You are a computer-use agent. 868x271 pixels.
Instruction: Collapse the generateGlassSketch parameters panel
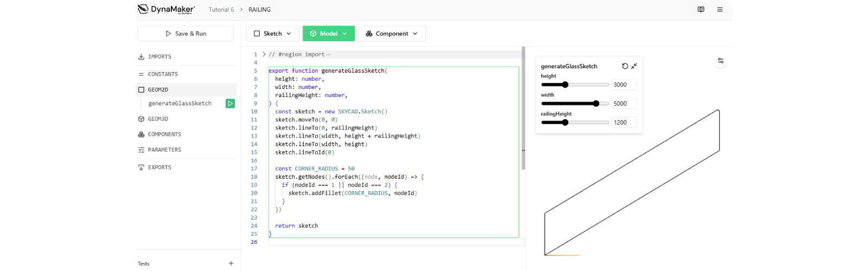point(634,66)
